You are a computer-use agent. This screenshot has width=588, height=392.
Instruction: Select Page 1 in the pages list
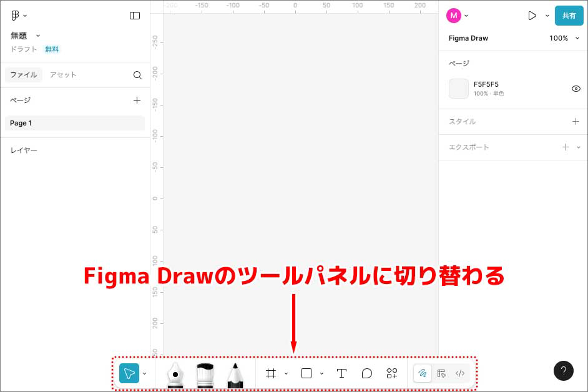pos(74,123)
